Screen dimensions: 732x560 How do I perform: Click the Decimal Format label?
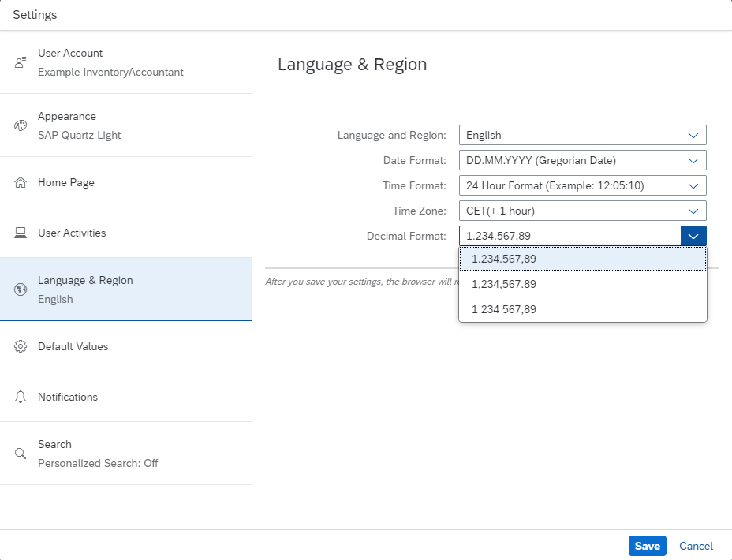pyautogui.click(x=406, y=236)
